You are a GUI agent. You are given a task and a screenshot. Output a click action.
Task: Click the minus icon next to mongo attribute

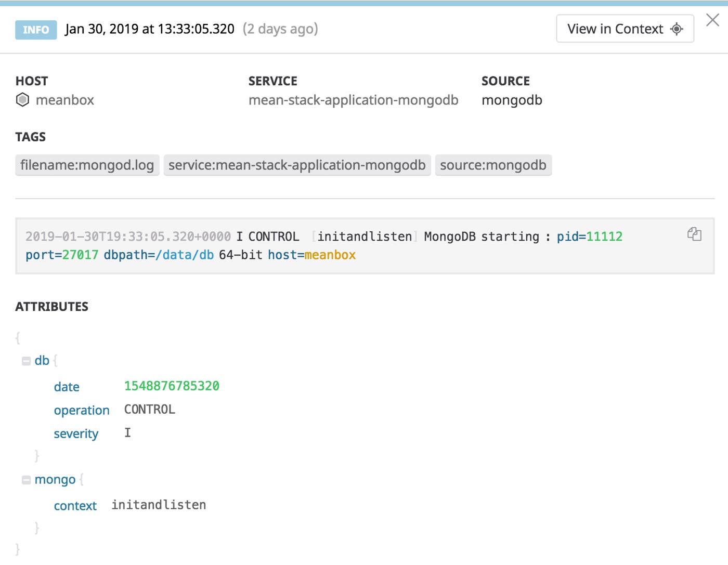click(x=25, y=479)
